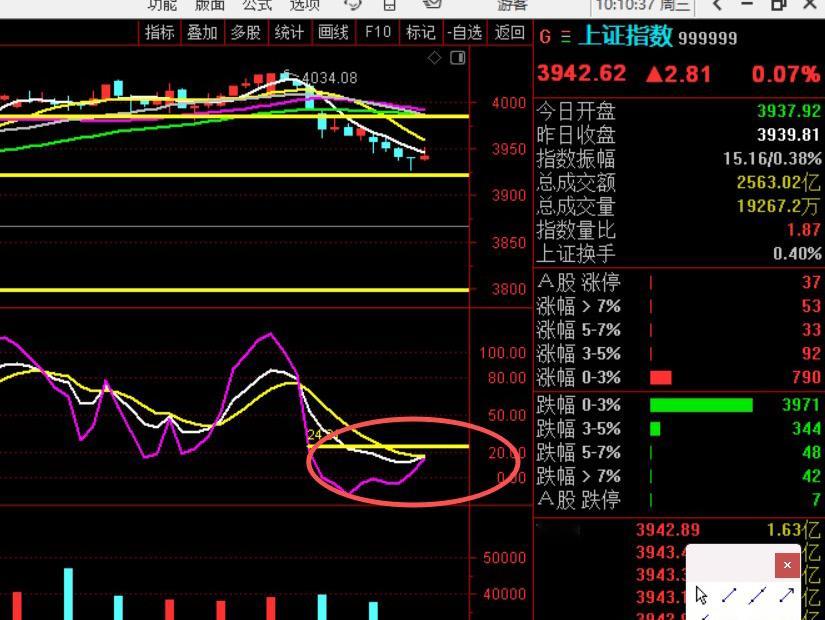Image resolution: width=825 pixels, height=620 pixels.
Task: Click the red G icon beside 上证指数
Action: point(545,37)
